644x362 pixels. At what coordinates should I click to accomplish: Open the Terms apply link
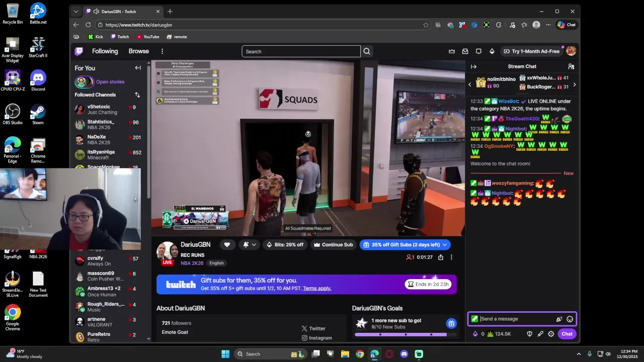(317, 289)
